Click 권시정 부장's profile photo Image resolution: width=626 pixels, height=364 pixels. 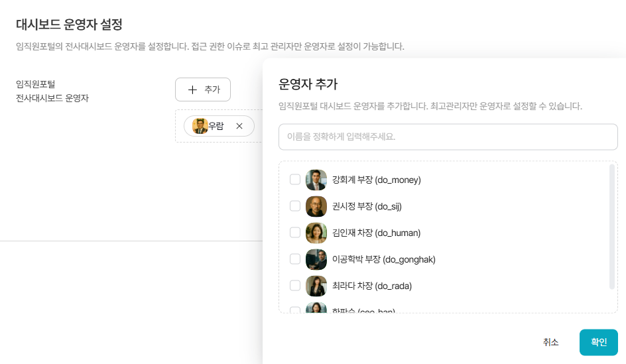316,206
